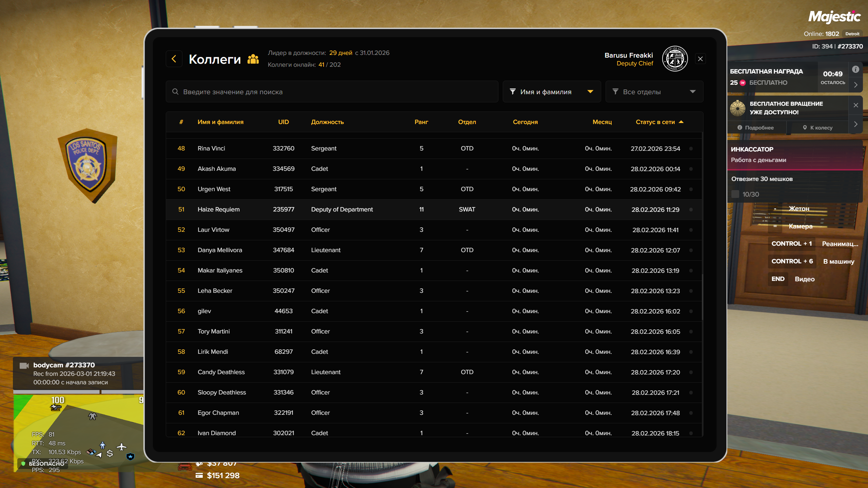Image resolution: width=868 pixels, height=488 pixels.
Task: Click the Los Santos department emblem
Action: pyautogui.click(x=675, y=59)
